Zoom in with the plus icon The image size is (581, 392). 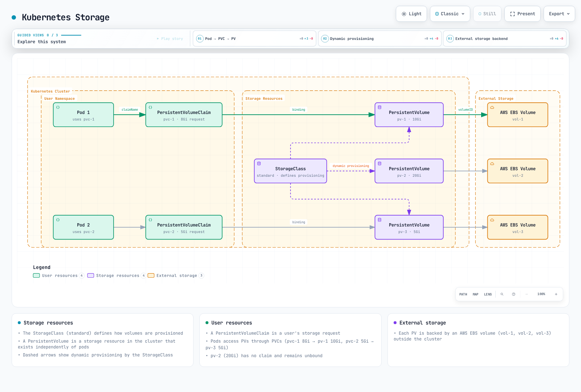556,294
